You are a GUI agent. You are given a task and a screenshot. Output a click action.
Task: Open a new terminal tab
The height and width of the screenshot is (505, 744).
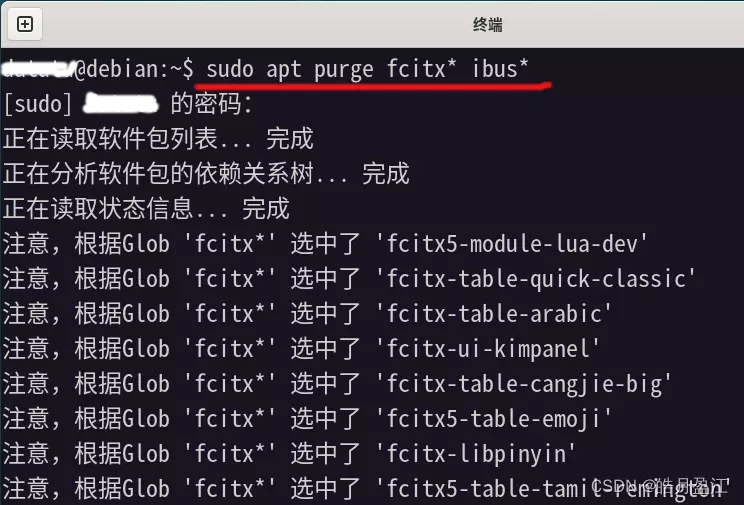coord(25,24)
